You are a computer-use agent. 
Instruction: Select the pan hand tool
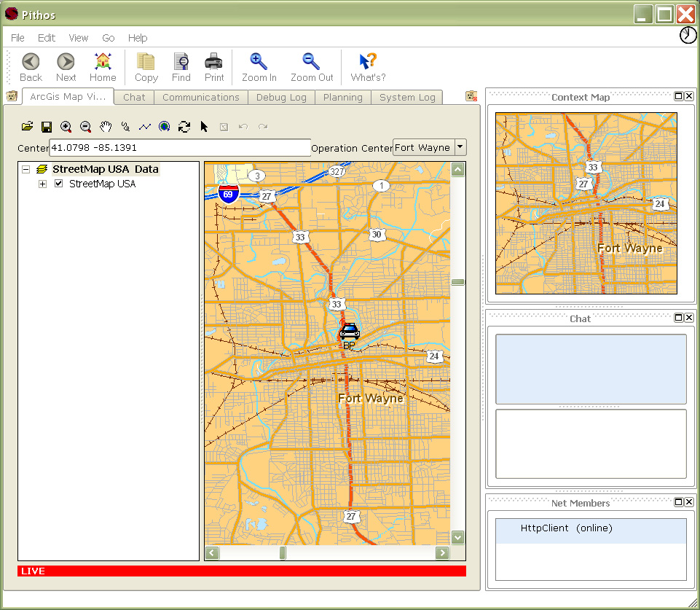click(106, 127)
